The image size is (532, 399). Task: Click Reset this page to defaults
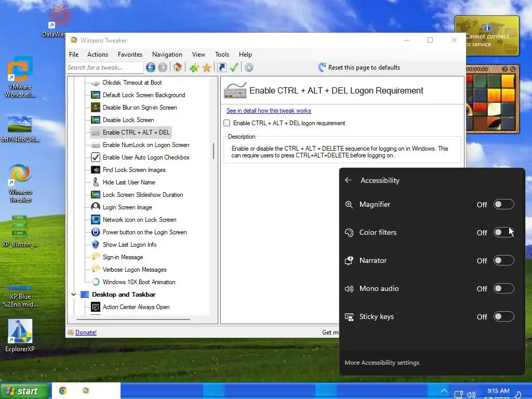(x=364, y=68)
